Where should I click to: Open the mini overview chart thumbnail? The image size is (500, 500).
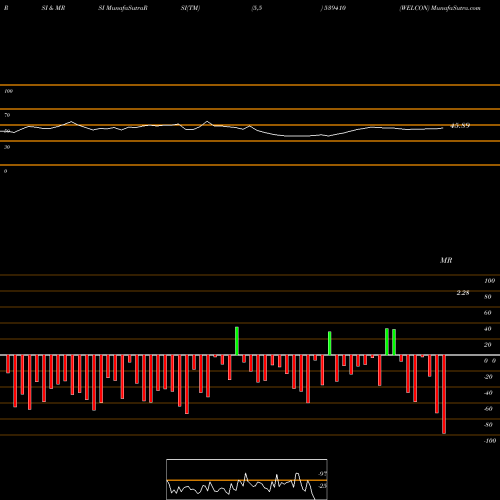click(x=247, y=479)
